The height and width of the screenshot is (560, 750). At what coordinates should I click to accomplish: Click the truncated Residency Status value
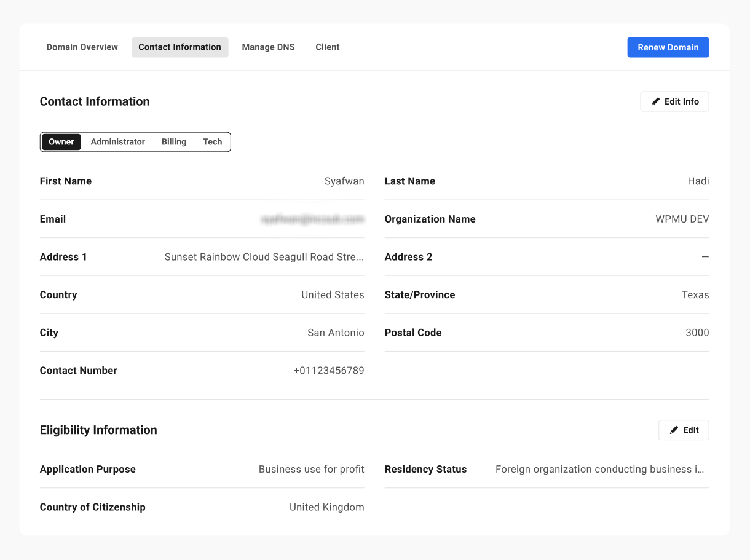tap(599, 470)
